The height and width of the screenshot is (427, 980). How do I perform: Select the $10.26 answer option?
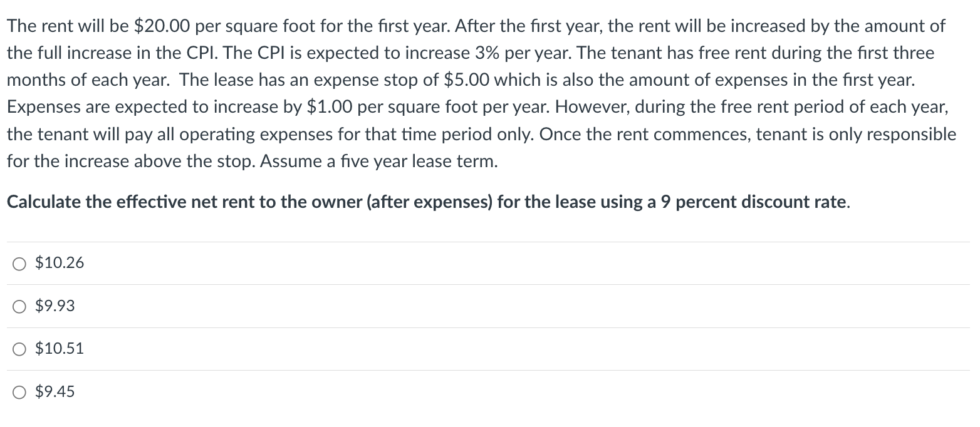click(59, 263)
